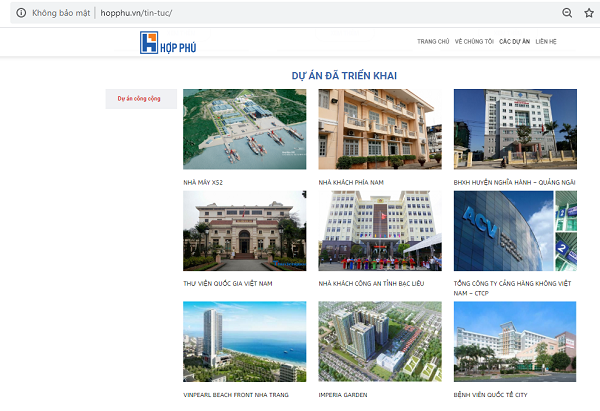View BHXH Huyện Nghĩa Hành building image

point(515,129)
